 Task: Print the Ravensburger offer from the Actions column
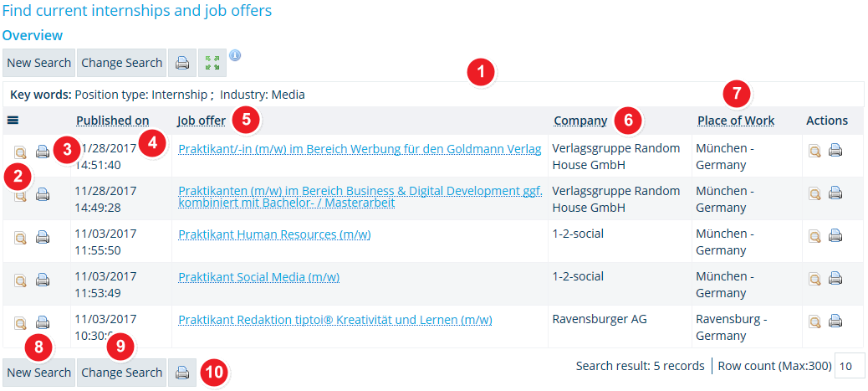(835, 322)
